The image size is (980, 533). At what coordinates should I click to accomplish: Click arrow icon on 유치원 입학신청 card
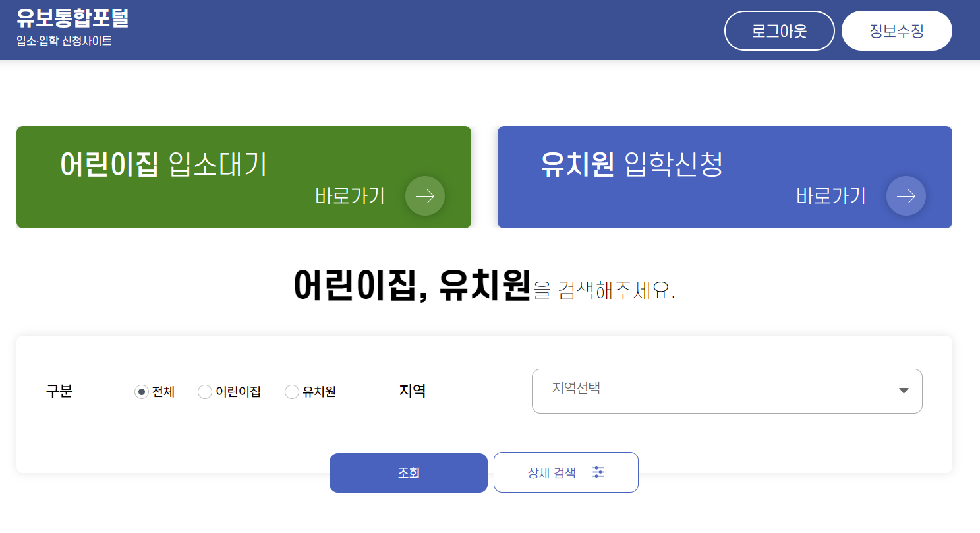point(906,196)
